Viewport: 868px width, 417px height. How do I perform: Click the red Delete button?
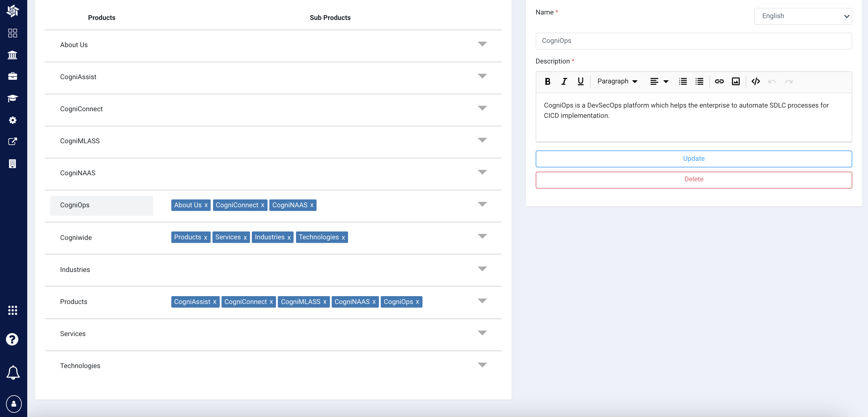click(693, 179)
